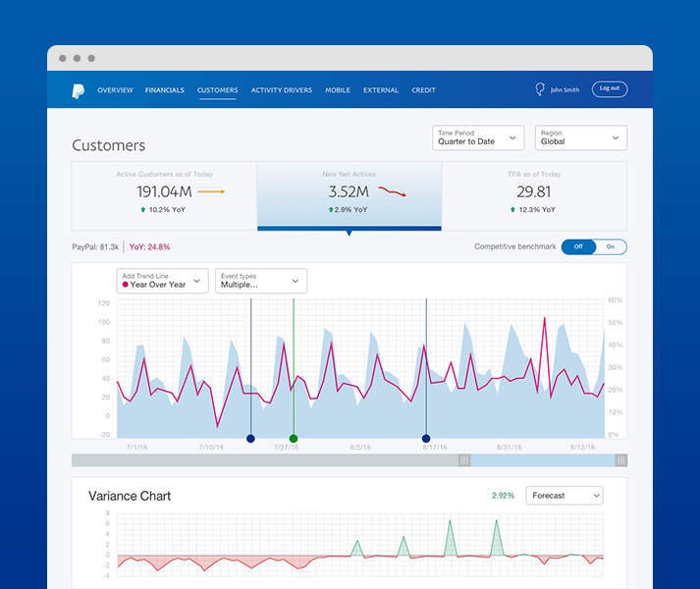
Task: Select the New Net Actives metric card
Action: pyautogui.click(x=349, y=194)
